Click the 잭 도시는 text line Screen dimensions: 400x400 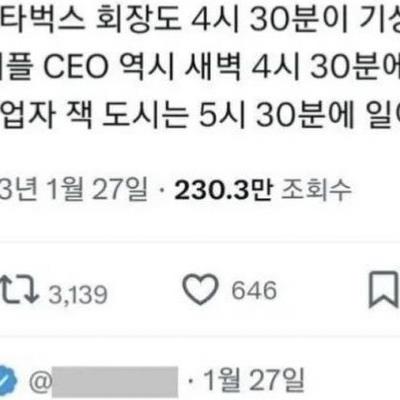[200, 115]
